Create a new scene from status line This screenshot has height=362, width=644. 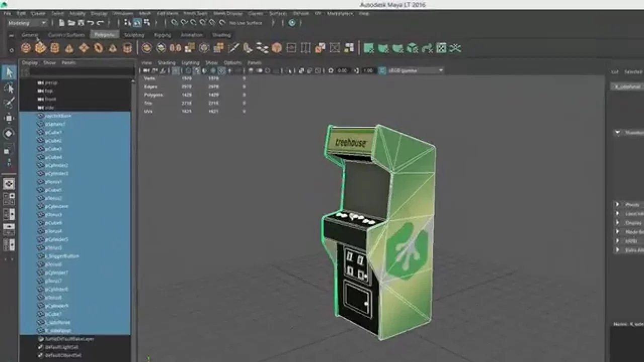click(x=61, y=23)
